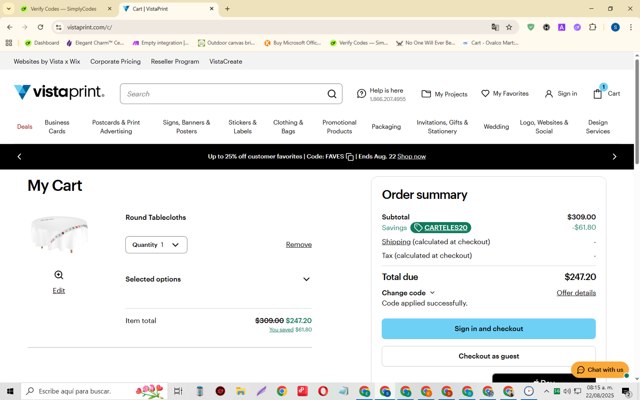640x400 pixels.
Task: Click You saved link under item total
Action: click(281, 330)
